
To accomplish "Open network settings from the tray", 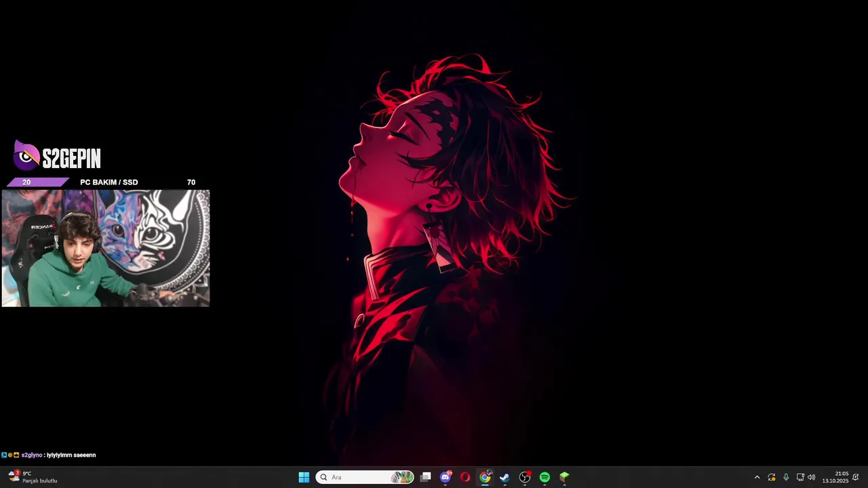I will point(800,477).
